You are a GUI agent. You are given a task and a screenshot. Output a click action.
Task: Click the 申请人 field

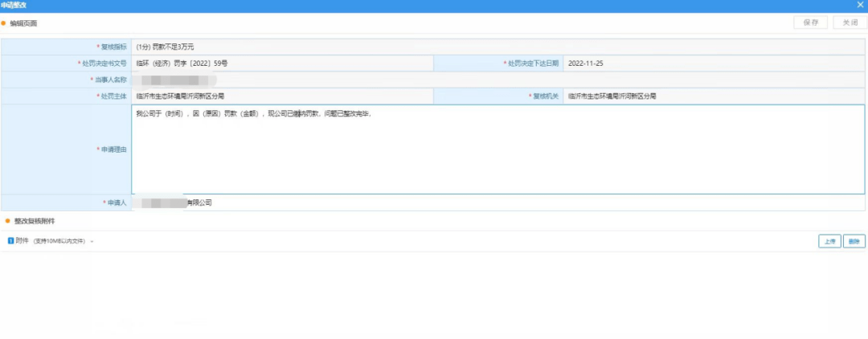[x=281, y=202]
